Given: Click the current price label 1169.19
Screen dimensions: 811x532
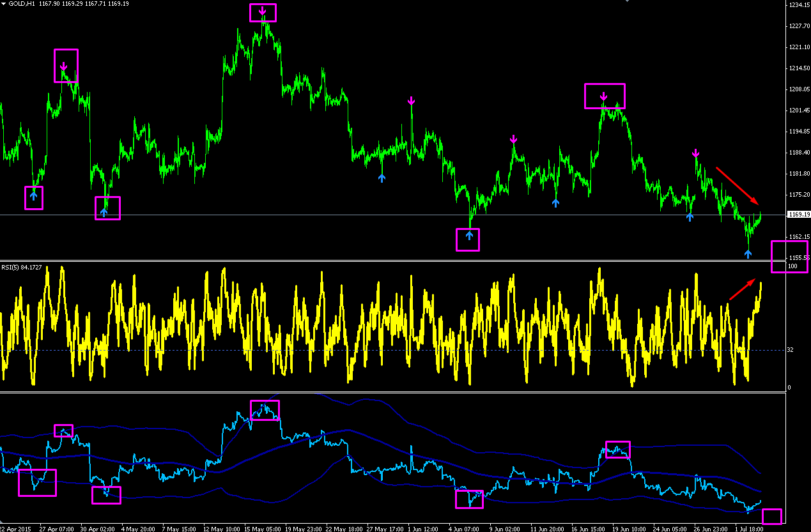Looking at the screenshot, I should point(799,215).
